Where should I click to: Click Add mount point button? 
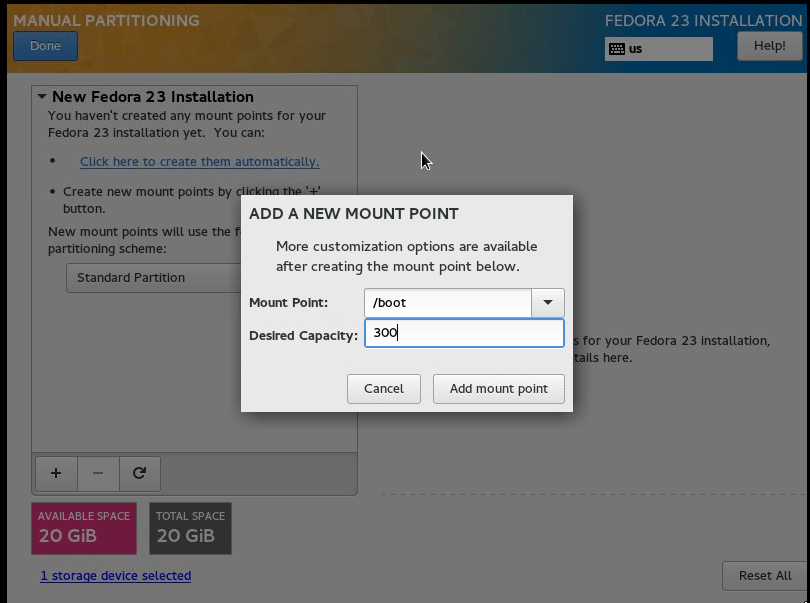[499, 389]
